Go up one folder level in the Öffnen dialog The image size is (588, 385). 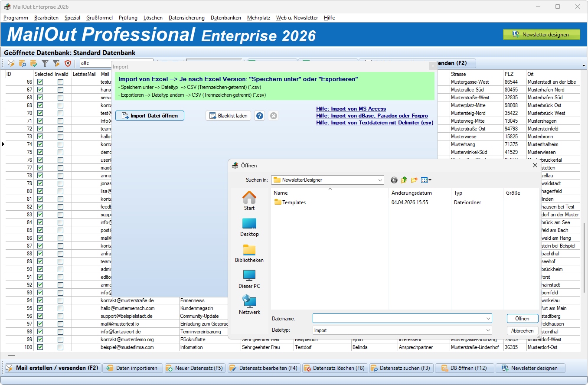pyautogui.click(x=404, y=180)
